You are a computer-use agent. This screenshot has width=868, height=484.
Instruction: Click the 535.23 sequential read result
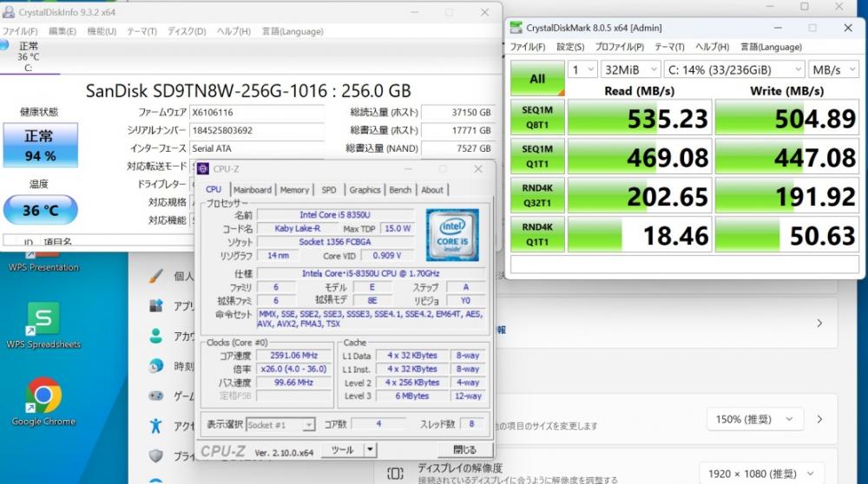click(640, 117)
